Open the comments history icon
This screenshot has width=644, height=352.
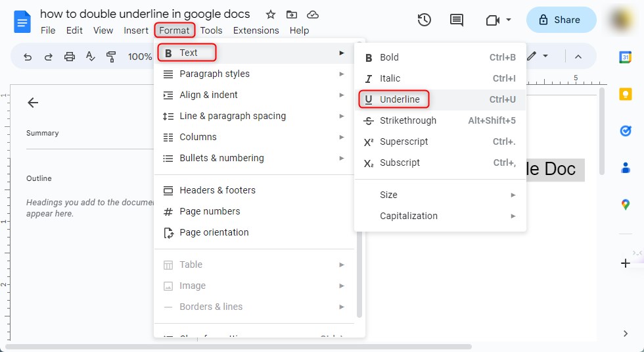pyautogui.click(x=456, y=20)
